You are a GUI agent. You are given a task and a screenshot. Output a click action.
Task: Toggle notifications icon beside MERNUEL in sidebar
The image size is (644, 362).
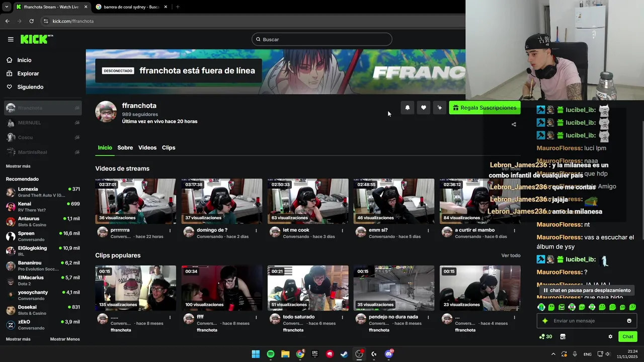[x=77, y=123]
